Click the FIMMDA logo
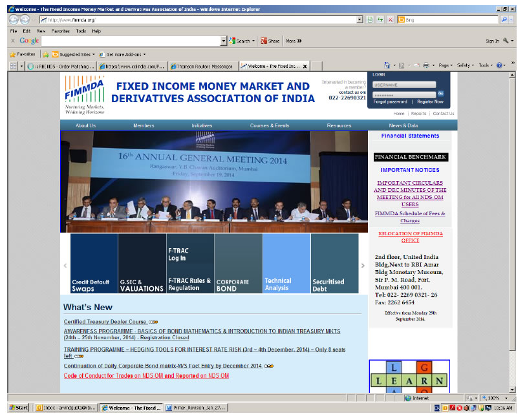Screen dimensions: 527x420 (84, 94)
